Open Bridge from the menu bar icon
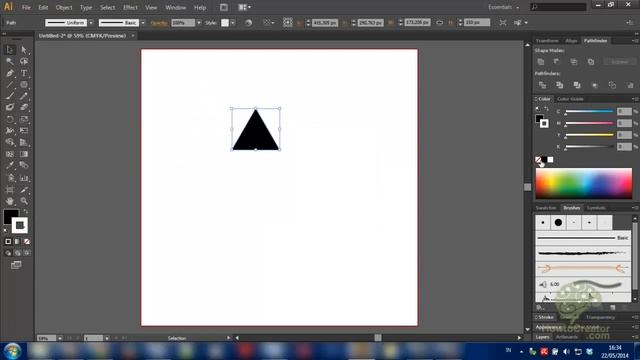Image resolution: width=640 pixels, height=360 pixels. (224, 7)
